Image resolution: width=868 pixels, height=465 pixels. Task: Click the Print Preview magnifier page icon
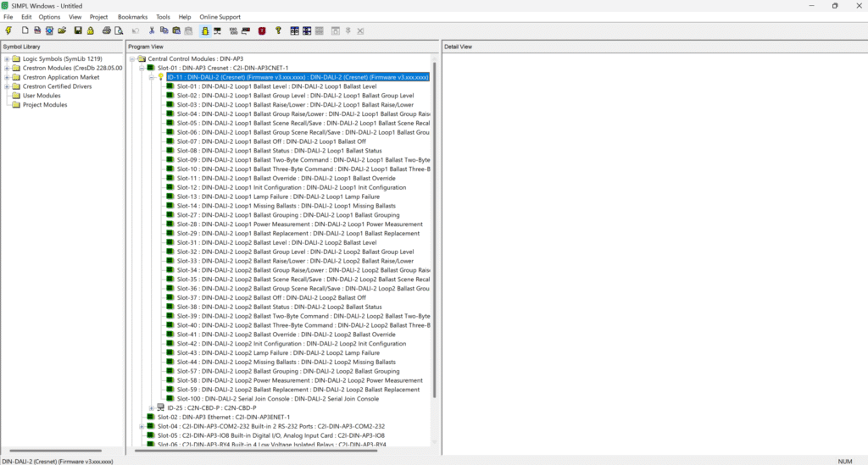tap(119, 31)
